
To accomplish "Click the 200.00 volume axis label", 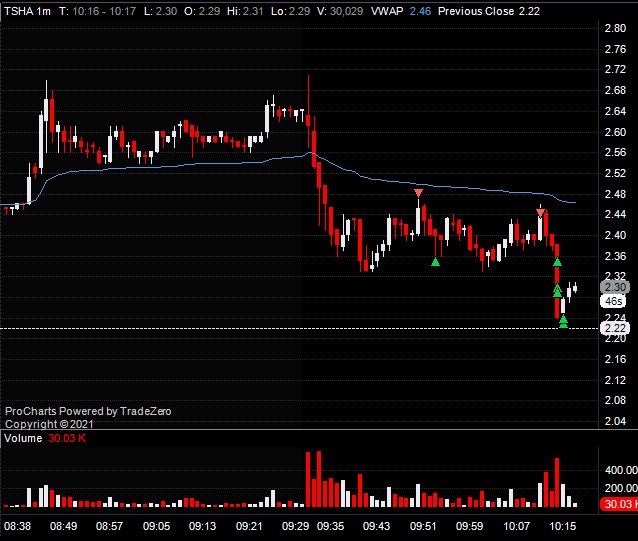I will 621,488.
